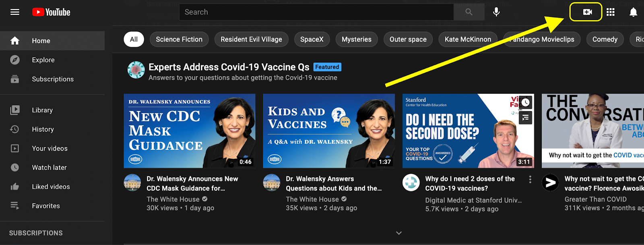The image size is (644, 245).
Task: Add Second Dose video to Watch later
Action: 525,102
